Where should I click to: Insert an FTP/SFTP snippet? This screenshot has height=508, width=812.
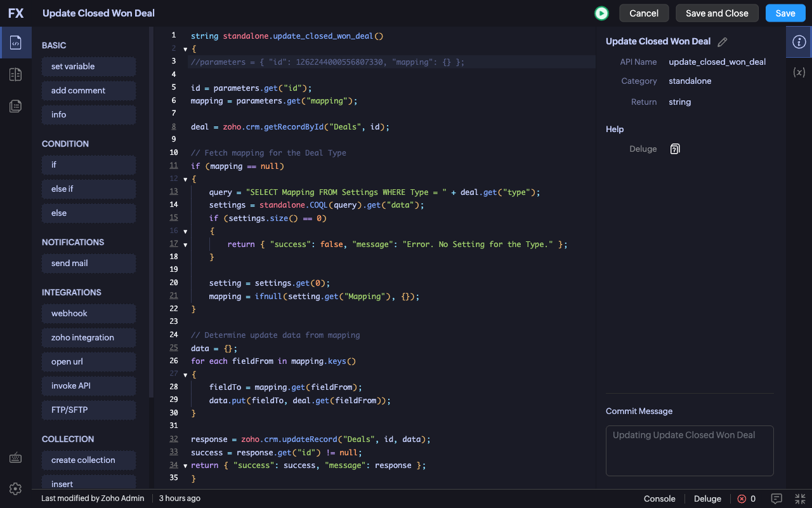89,410
